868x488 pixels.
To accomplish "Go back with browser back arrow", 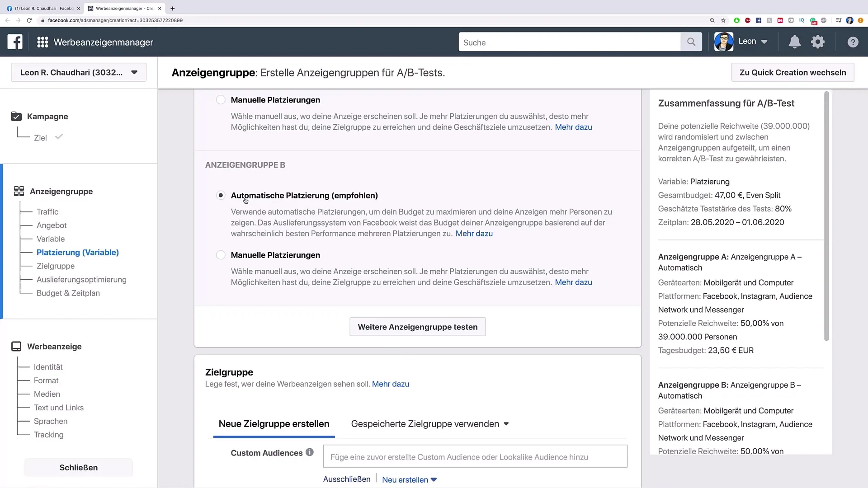I will [7, 20].
